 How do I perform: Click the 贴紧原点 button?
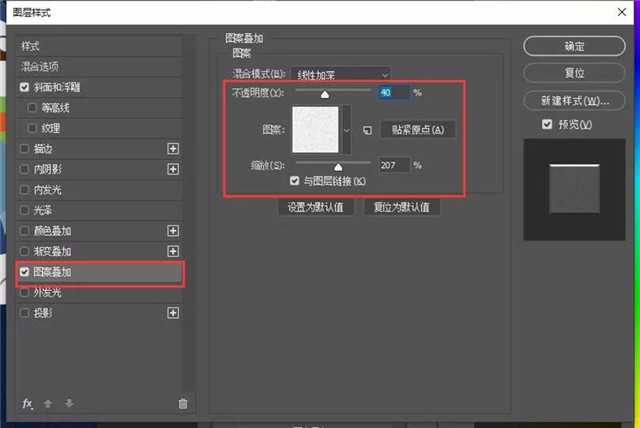[x=418, y=130]
